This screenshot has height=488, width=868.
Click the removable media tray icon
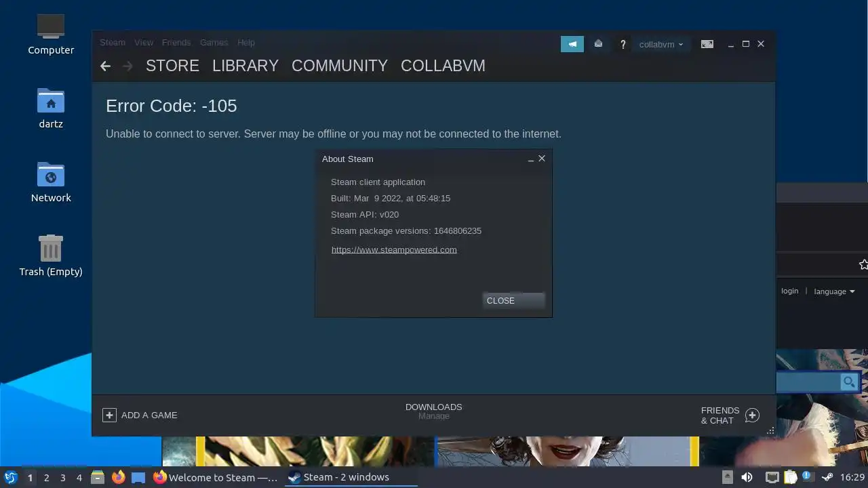pyautogui.click(x=728, y=477)
